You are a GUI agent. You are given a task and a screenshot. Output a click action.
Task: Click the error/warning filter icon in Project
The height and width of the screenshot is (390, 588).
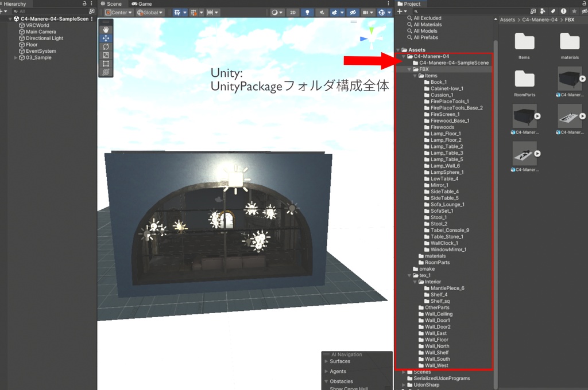(563, 11)
